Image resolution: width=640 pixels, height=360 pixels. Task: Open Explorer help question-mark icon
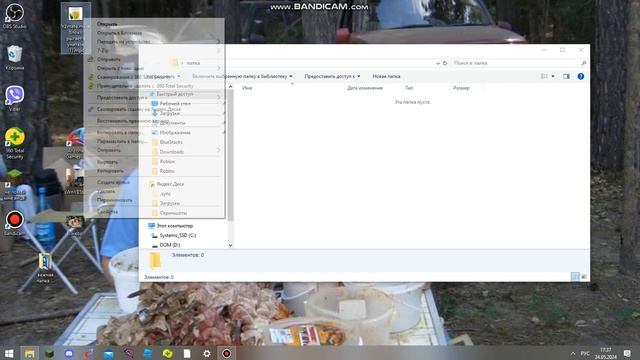581,76
